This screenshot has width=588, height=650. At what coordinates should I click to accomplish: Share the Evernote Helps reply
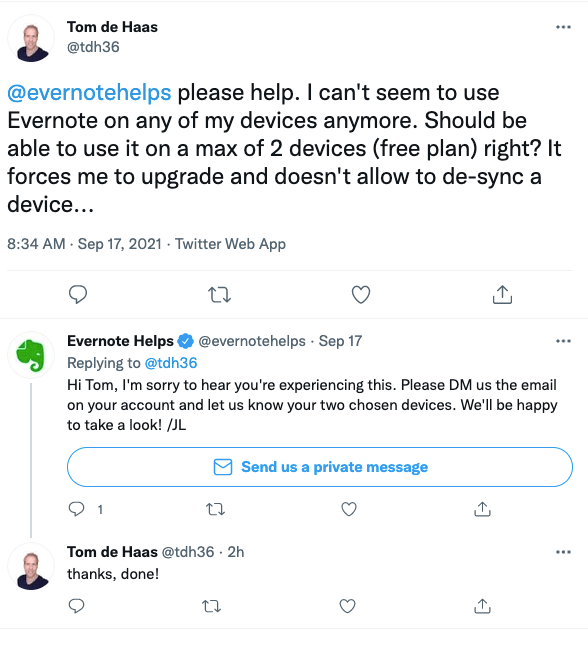pyautogui.click(x=482, y=509)
